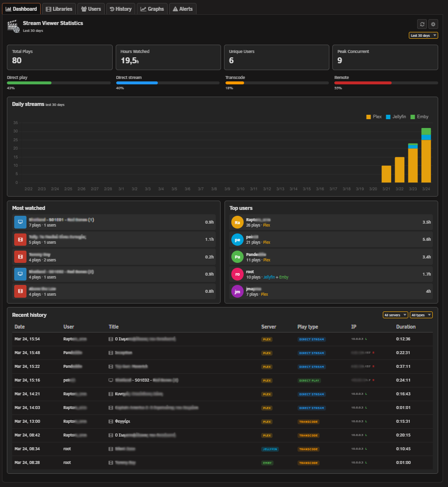
Task: Click the 5.6h value in Top users
Action: 426,239
